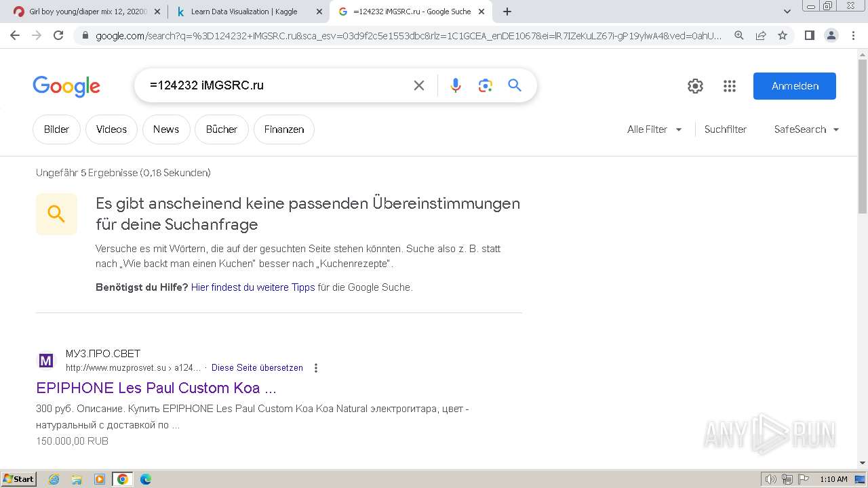
Task: Click the volume tray icon
Action: pos(771,479)
